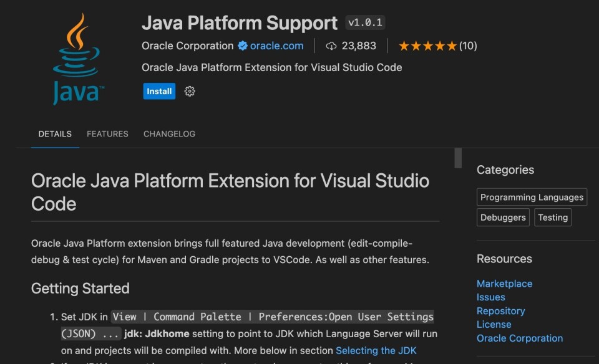Screen dimensions: 599x364
Task: Open the Repository resource link
Action: pos(501,311)
